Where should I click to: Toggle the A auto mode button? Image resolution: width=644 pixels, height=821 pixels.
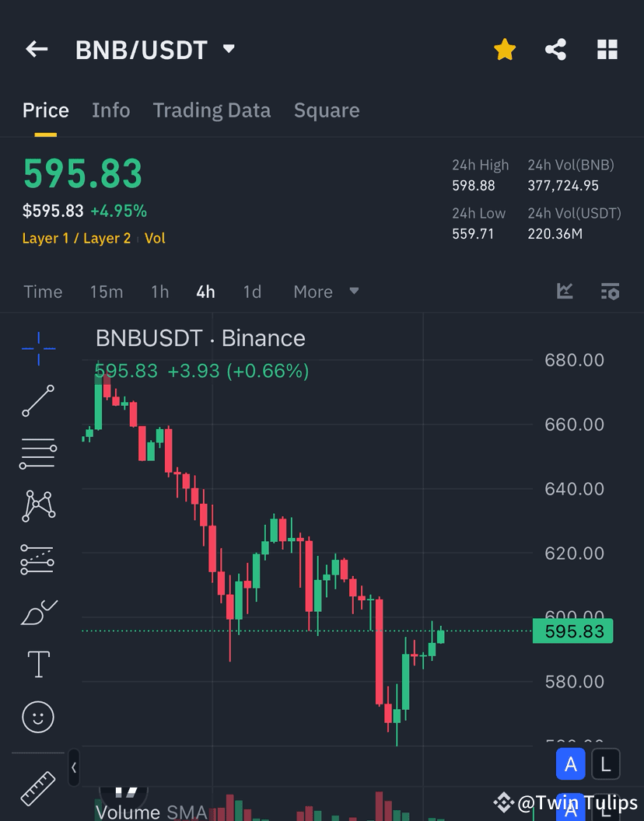[x=571, y=764]
